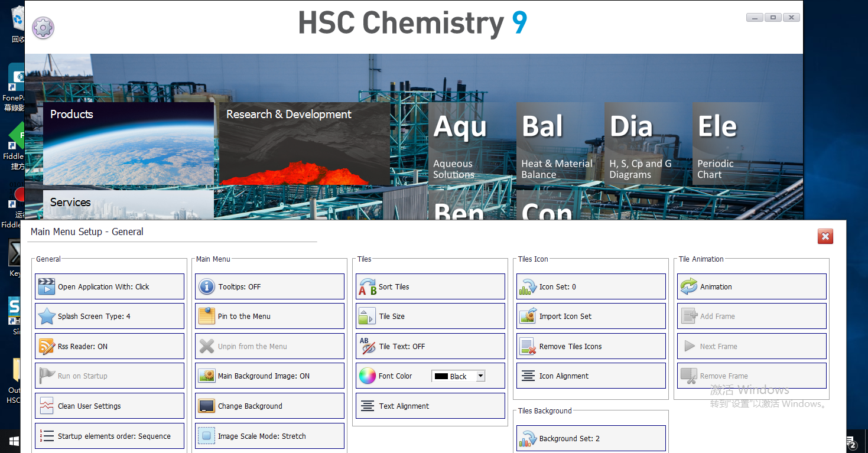Launch the Aqu Aqueous Solutions tile
Screen dimensions: 868x453
(470, 144)
